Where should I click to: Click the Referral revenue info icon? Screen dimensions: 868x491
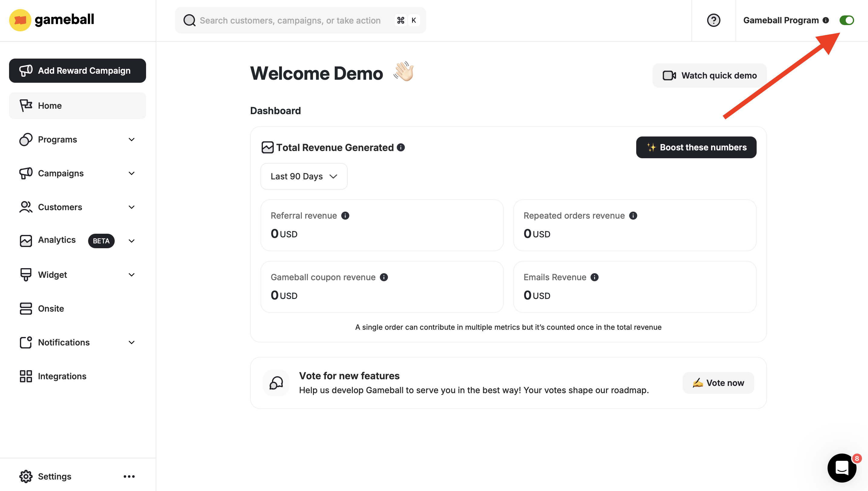pos(346,216)
